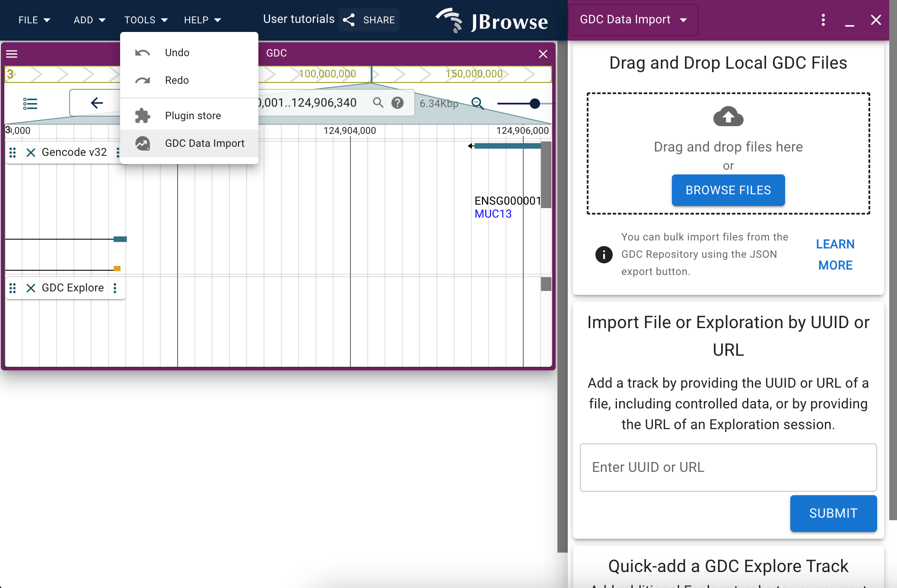Adjust the zoom level slider

(x=535, y=104)
